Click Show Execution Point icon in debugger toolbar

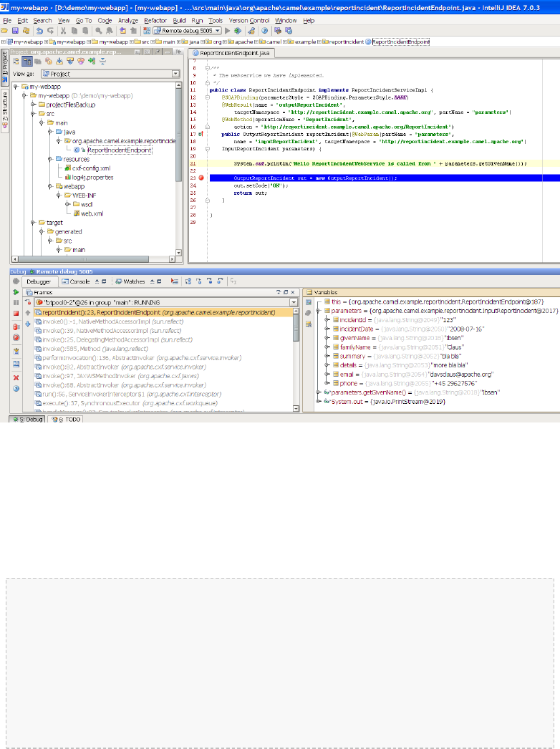click(x=175, y=281)
